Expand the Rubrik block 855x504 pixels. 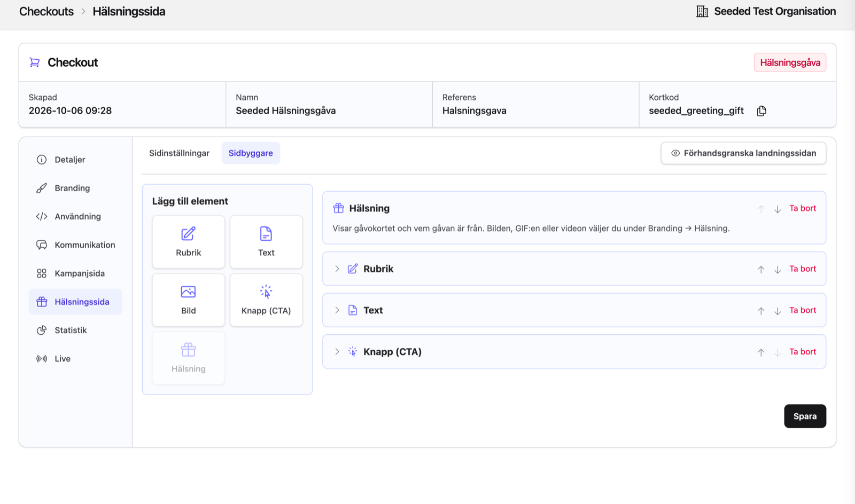[337, 269]
